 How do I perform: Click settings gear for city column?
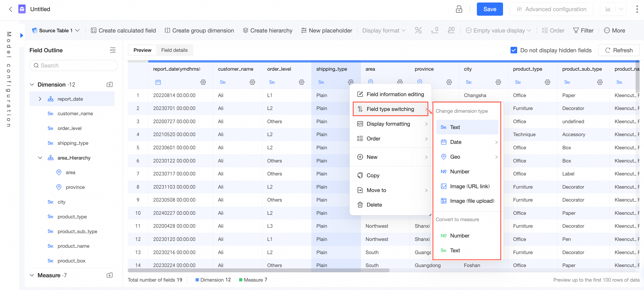point(498,82)
